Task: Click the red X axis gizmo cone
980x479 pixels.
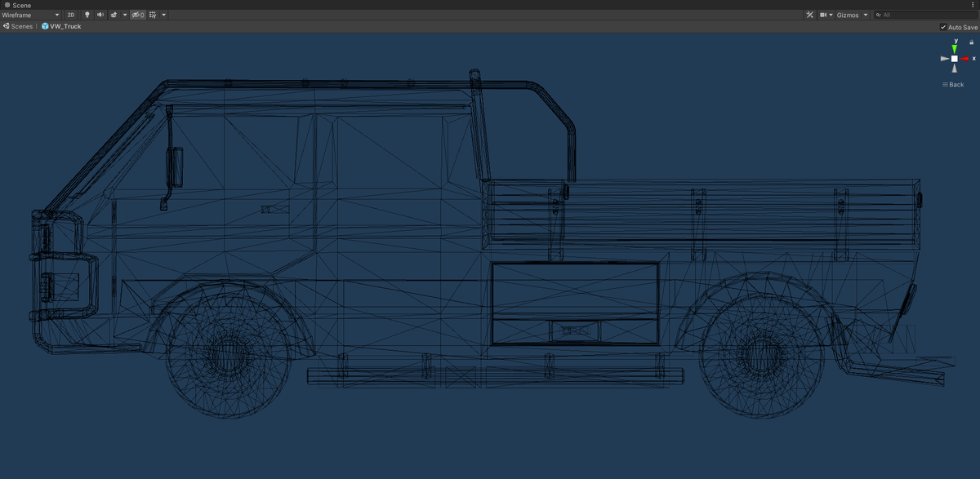Action: click(964, 59)
